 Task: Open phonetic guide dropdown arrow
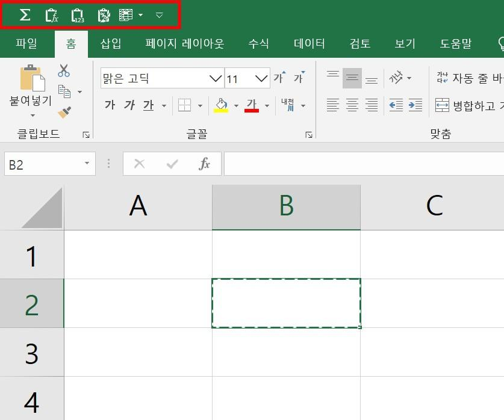[x=303, y=106]
